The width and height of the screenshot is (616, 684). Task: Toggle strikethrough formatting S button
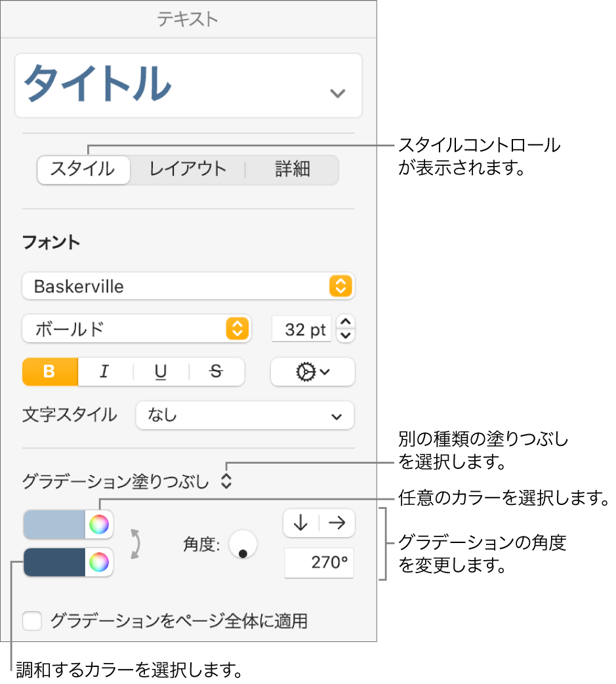click(216, 372)
